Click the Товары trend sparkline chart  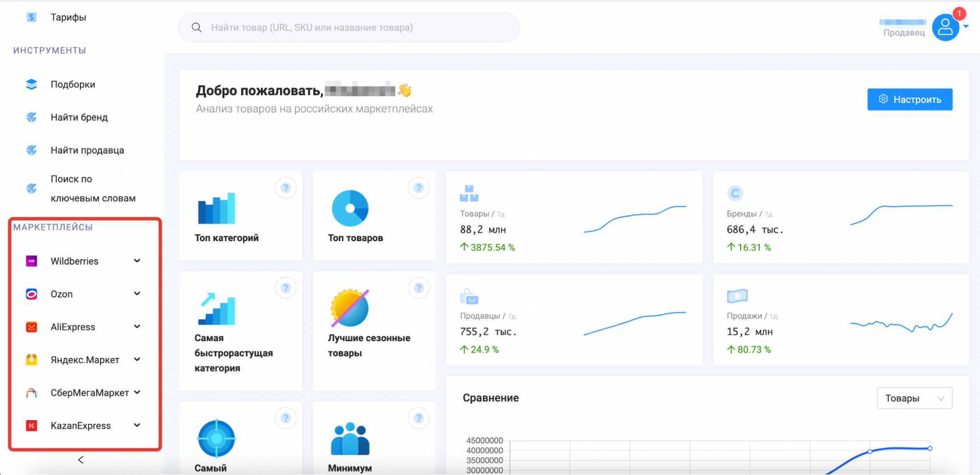pos(635,219)
